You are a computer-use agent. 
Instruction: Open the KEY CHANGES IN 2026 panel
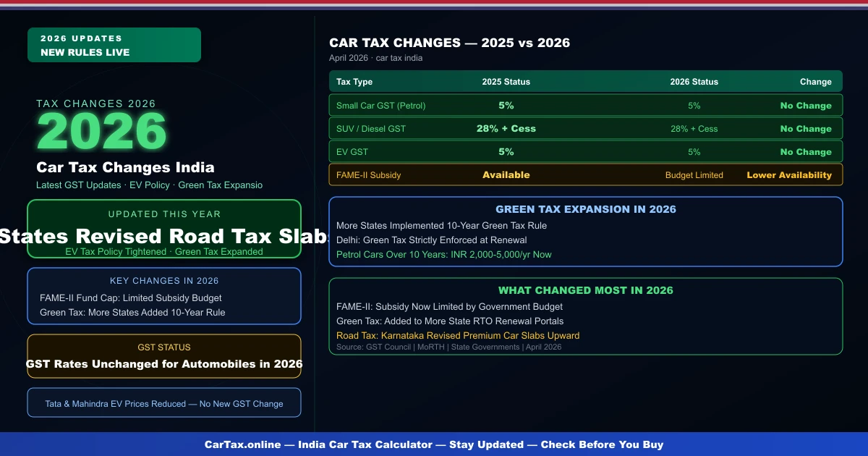coord(163,296)
